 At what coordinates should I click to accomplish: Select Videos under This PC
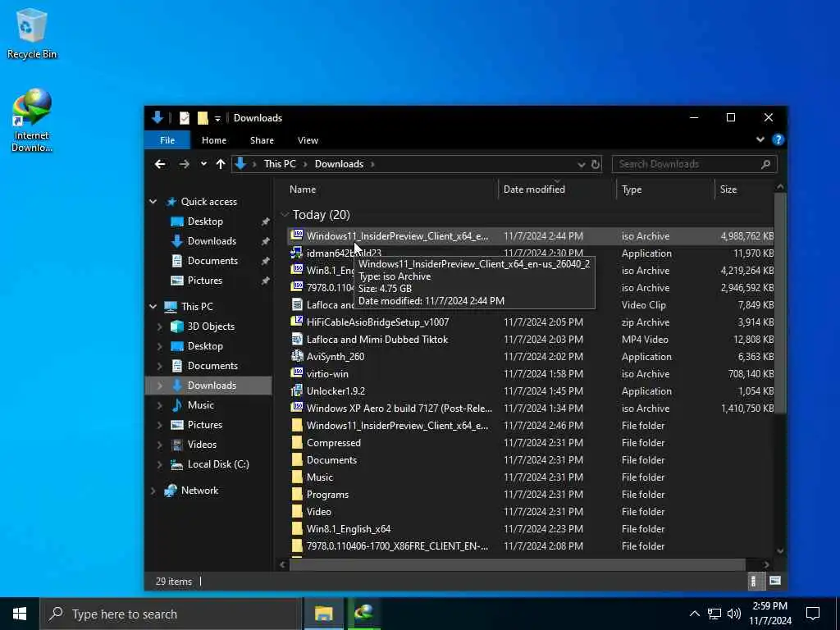202,445
